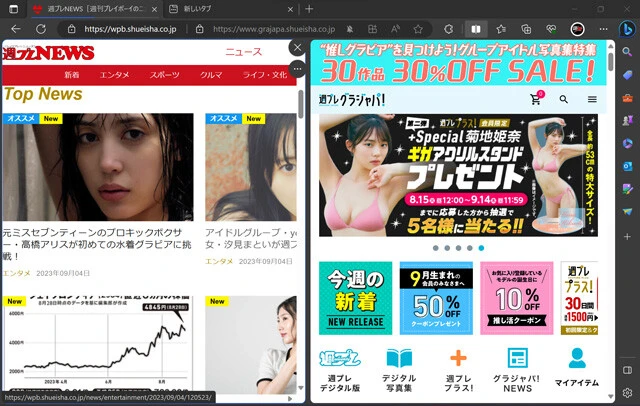Close the left split pane with X button

(298, 48)
